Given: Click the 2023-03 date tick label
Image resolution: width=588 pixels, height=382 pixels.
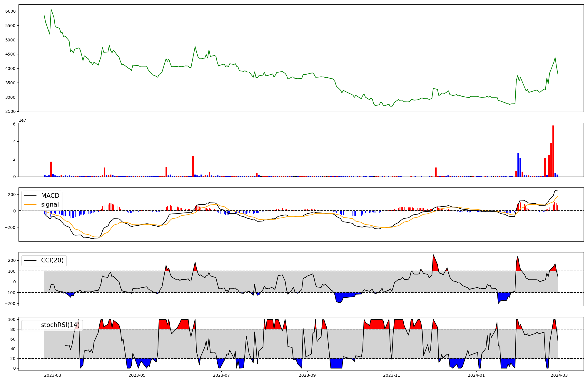Looking at the screenshot, I should (53, 375).
